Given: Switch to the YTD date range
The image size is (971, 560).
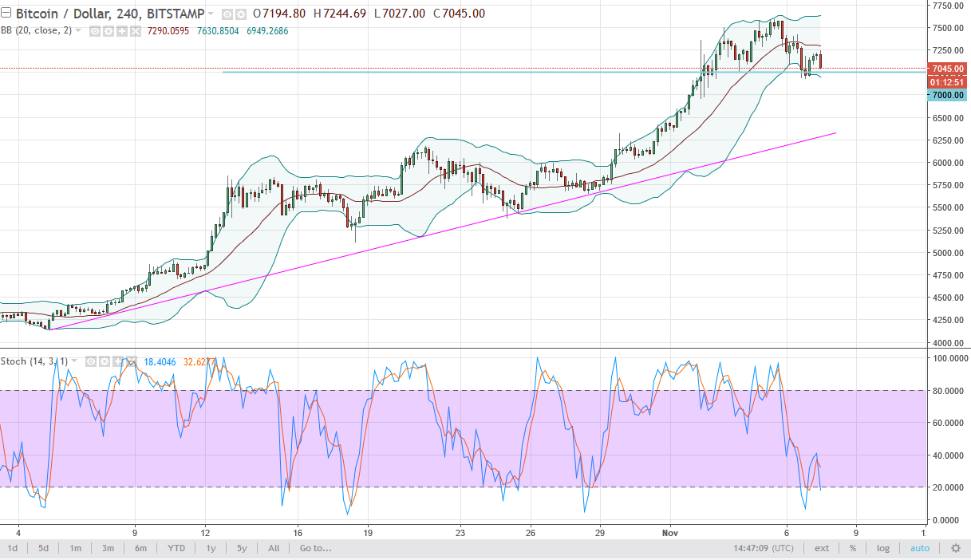Looking at the screenshot, I should tap(178, 548).
